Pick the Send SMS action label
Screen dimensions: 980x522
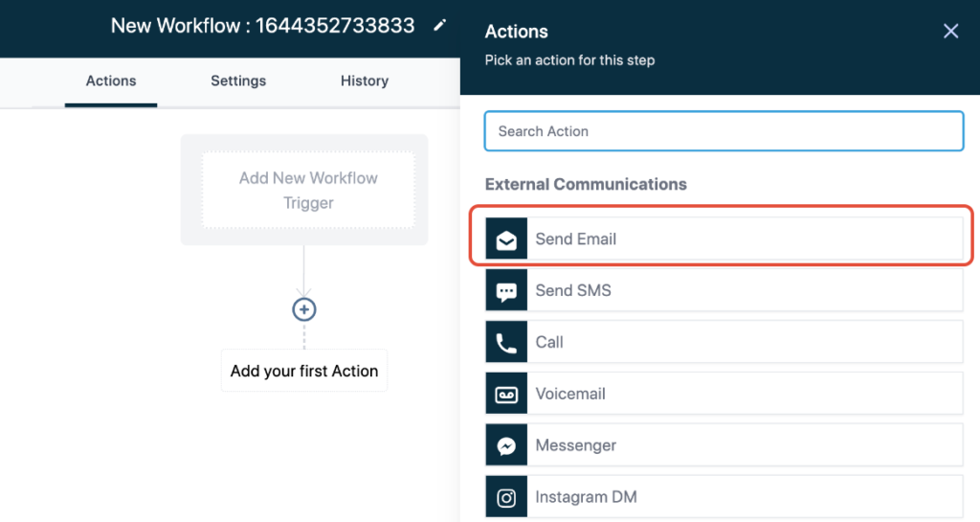573,291
